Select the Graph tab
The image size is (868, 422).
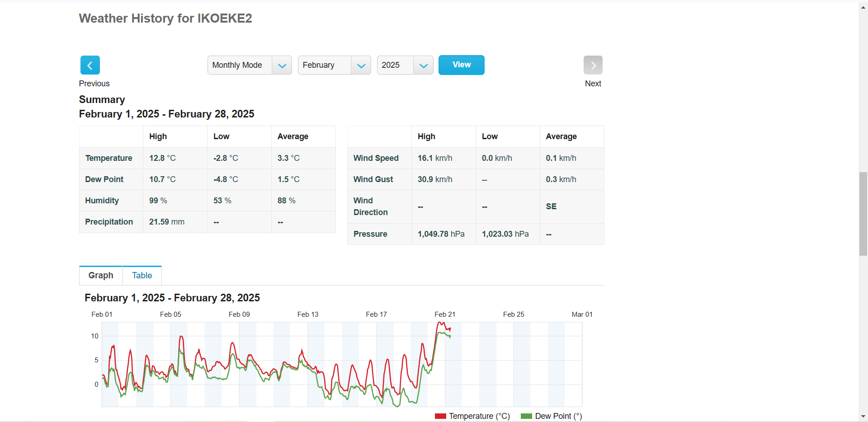click(101, 276)
